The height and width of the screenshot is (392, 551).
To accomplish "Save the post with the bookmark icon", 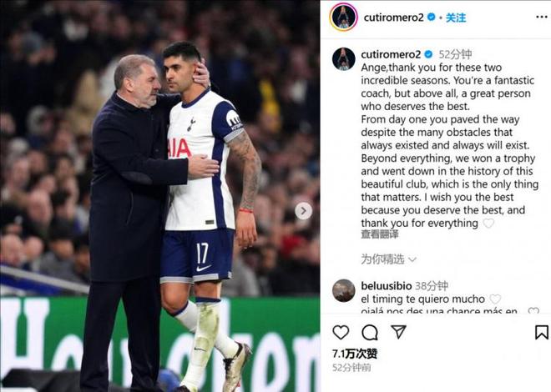I will 542,332.
